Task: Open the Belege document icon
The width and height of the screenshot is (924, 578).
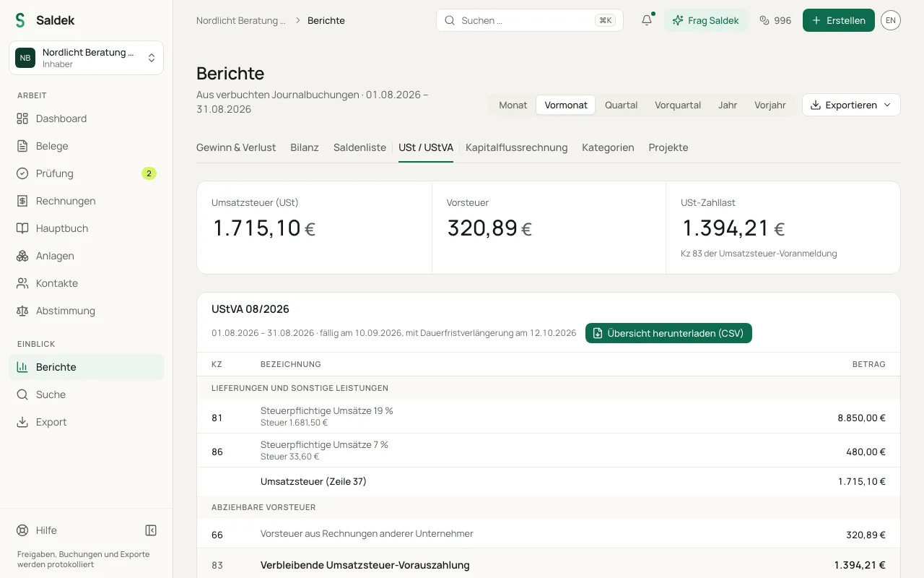Action: pyautogui.click(x=22, y=146)
